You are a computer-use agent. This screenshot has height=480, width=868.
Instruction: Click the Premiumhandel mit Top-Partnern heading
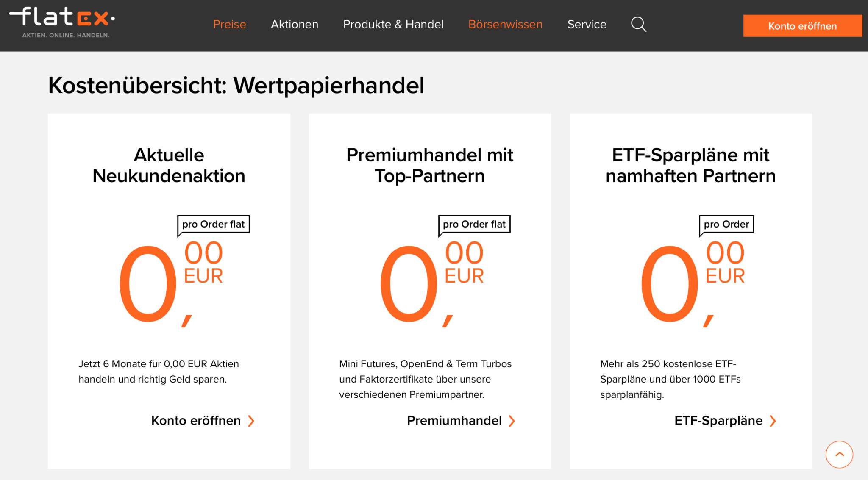click(430, 165)
